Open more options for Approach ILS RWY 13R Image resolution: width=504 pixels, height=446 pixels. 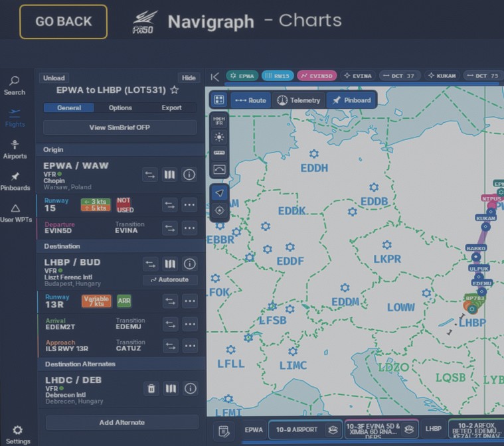190,346
